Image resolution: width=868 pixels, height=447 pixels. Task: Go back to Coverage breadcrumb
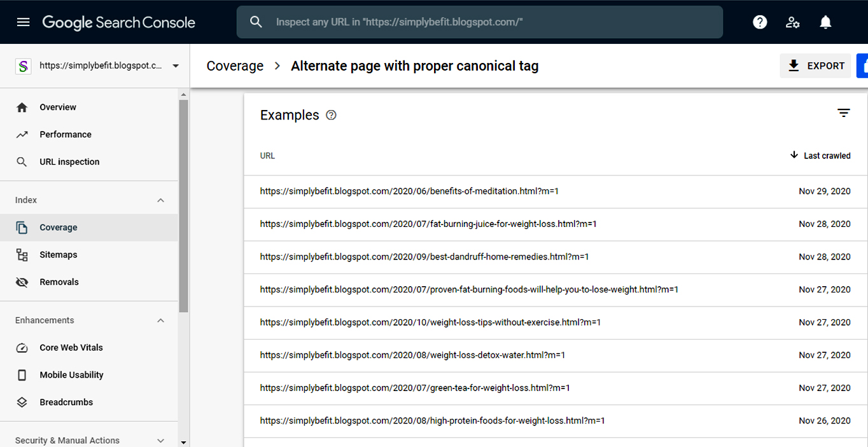pyautogui.click(x=235, y=66)
